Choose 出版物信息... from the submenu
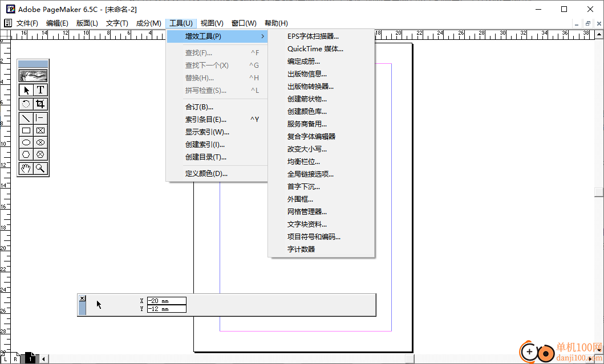604x364 pixels. pos(321,74)
